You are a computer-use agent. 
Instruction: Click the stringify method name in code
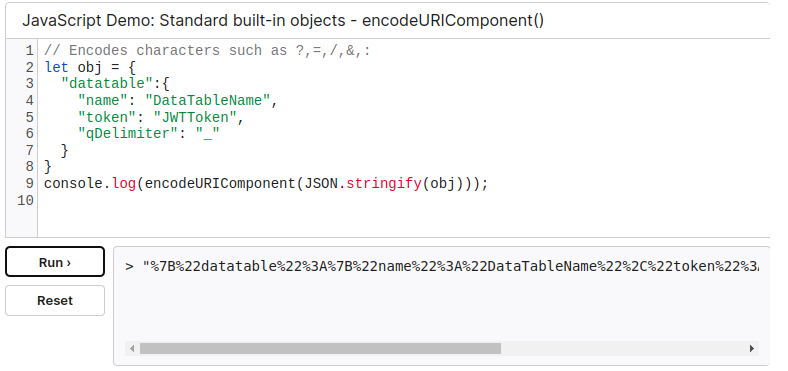click(383, 183)
